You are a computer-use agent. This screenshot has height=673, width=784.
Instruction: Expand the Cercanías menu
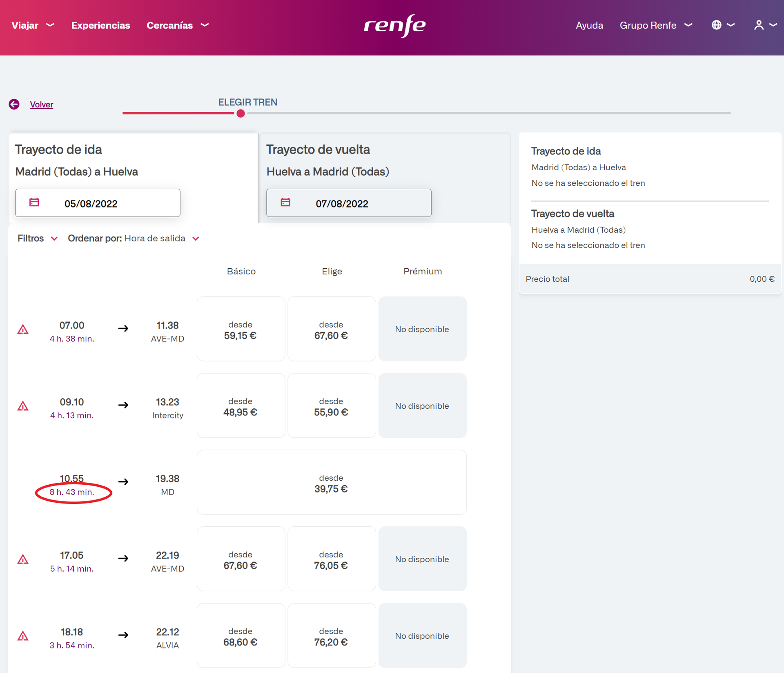(178, 25)
